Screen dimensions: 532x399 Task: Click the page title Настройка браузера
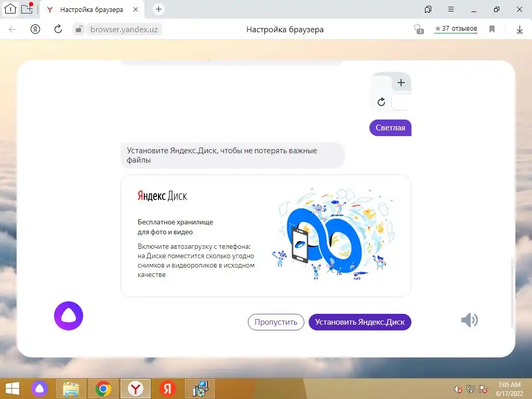tap(285, 30)
